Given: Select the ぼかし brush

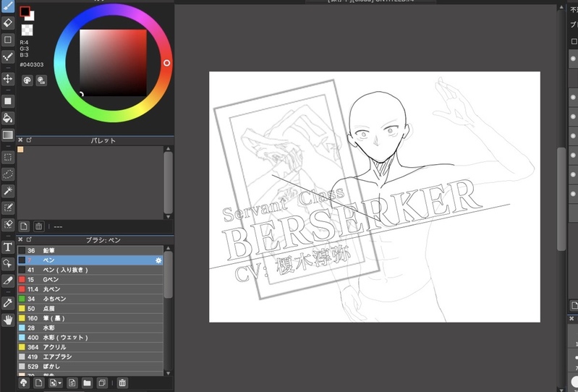Looking at the screenshot, I should pos(90,366).
